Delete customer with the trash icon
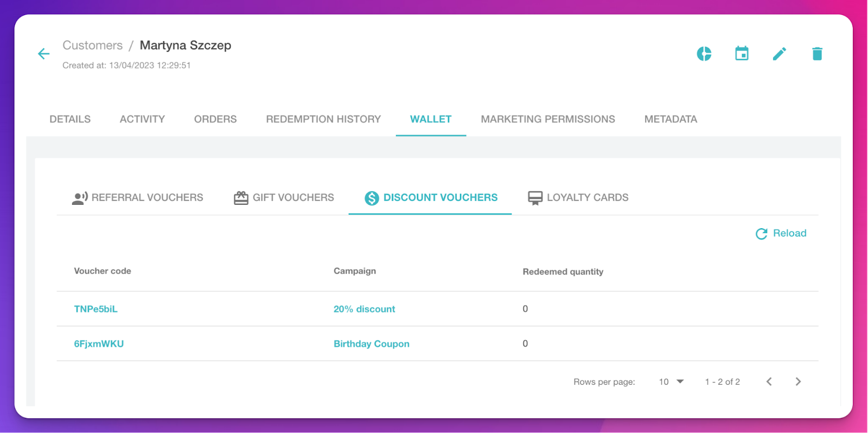Image resolution: width=868 pixels, height=433 pixels. tap(817, 54)
